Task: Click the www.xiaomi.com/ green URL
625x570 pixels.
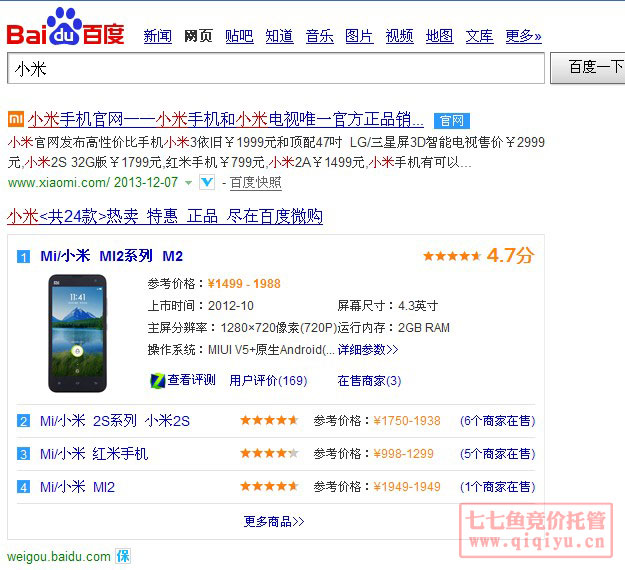Action: 59,183
